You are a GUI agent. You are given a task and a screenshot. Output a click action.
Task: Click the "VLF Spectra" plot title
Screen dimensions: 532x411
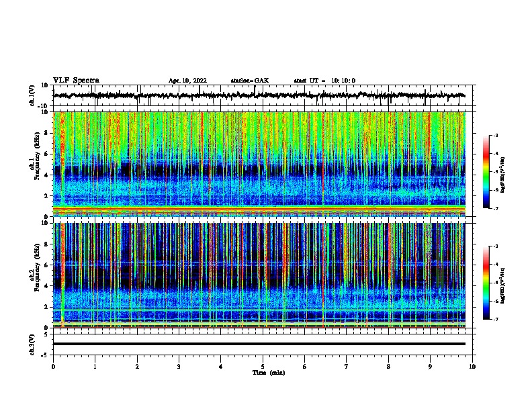(76, 81)
